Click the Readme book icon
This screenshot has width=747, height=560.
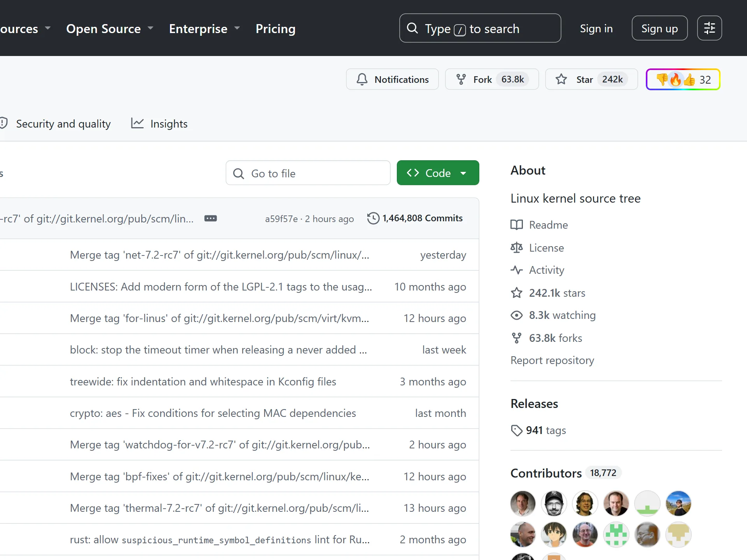[x=517, y=225]
